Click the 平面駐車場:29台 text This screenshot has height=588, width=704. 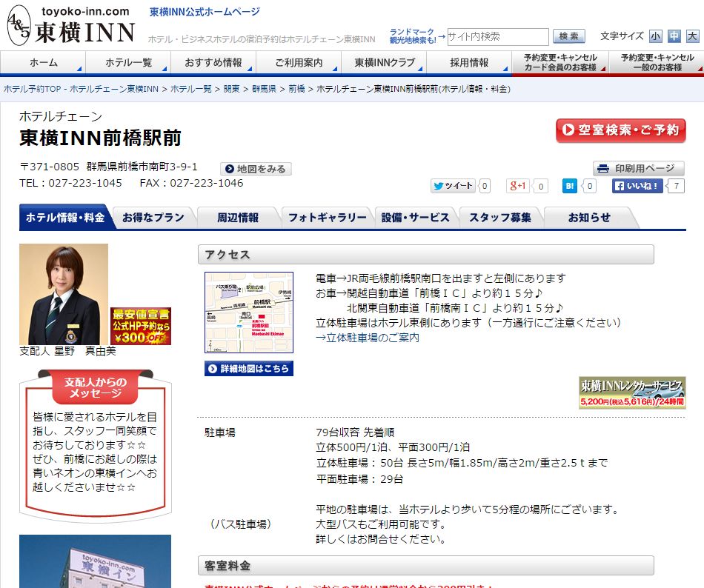pyautogui.click(x=359, y=479)
